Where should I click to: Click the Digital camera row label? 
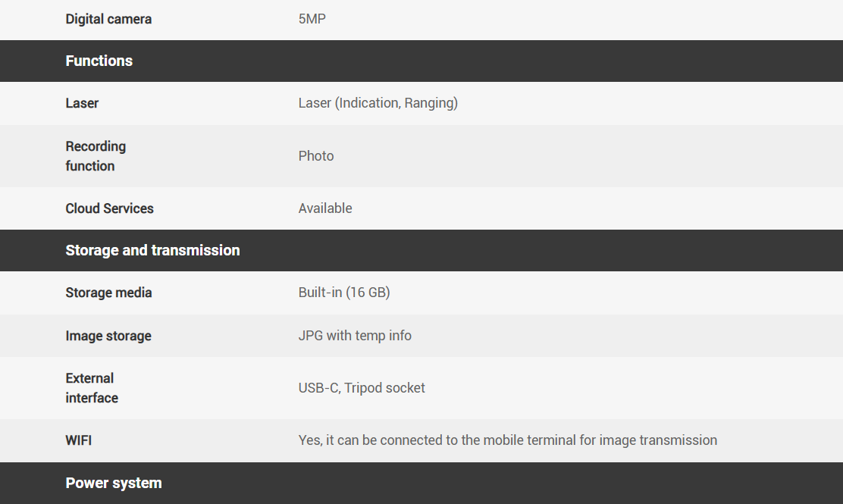pos(108,19)
